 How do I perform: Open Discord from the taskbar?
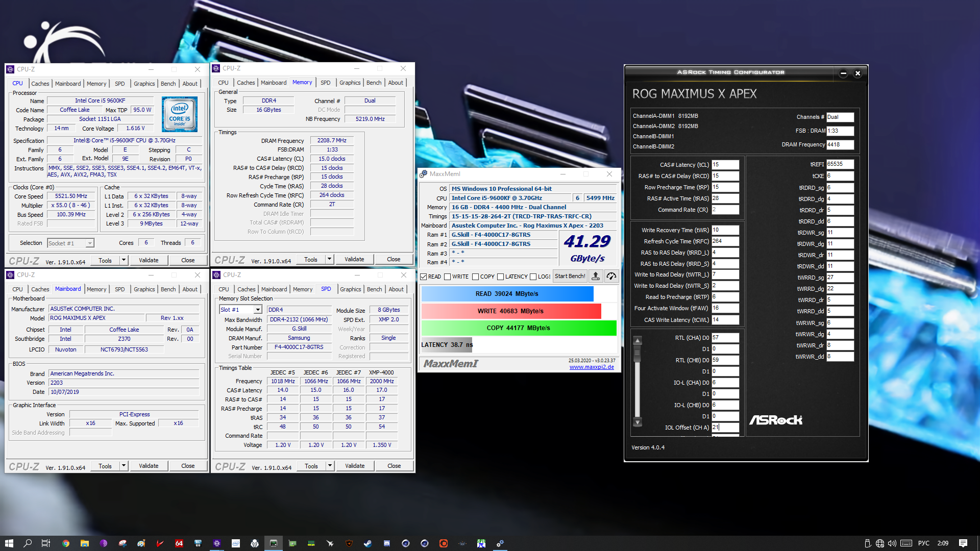[x=387, y=543]
